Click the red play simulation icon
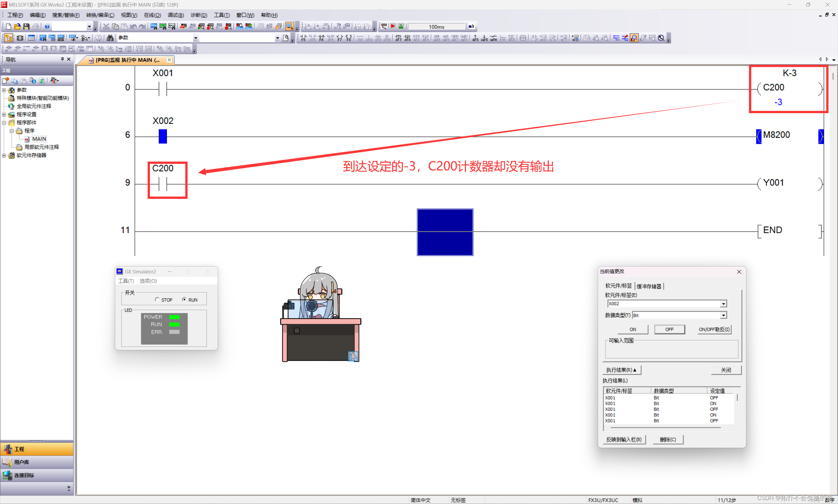This screenshot has height=504, width=838. click(393, 26)
